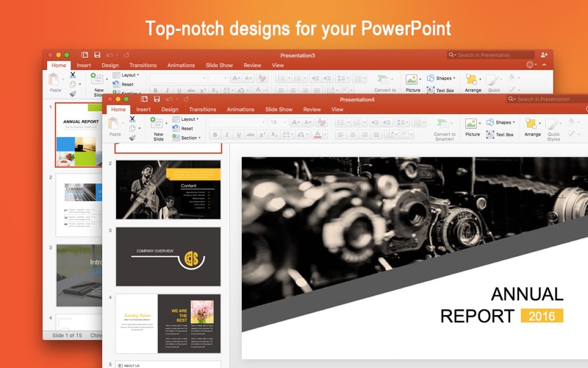The height and width of the screenshot is (368, 588).
Task: Open Transitions tab in Presentation4
Action: pyautogui.click(x=203, y=109)
